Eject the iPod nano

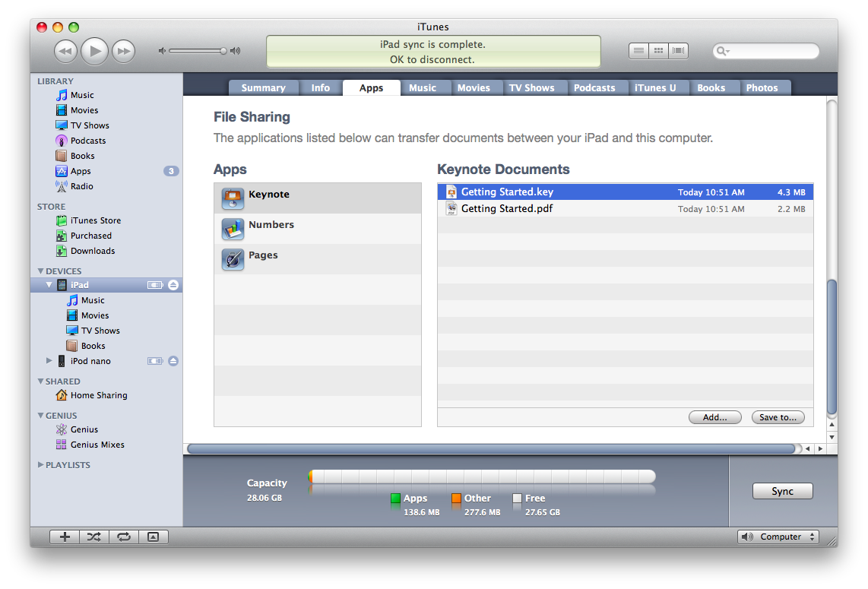click(173, 361)
